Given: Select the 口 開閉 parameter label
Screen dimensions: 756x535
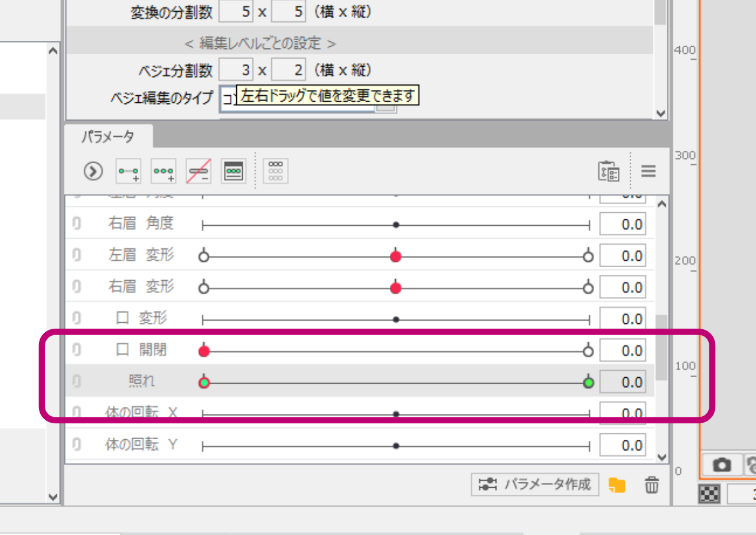Looking at the screenshot, I should pyautogui.click(x=141, y=350).
